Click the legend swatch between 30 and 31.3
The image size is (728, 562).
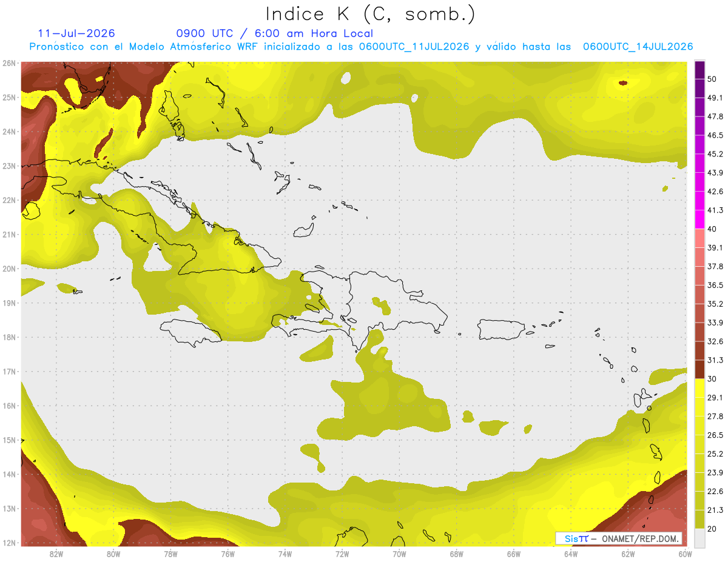tap(699, 370)
